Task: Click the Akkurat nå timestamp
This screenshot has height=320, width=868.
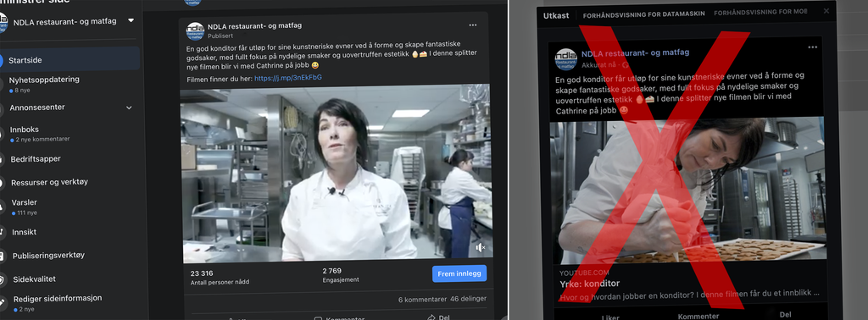Action: (598, 64)
